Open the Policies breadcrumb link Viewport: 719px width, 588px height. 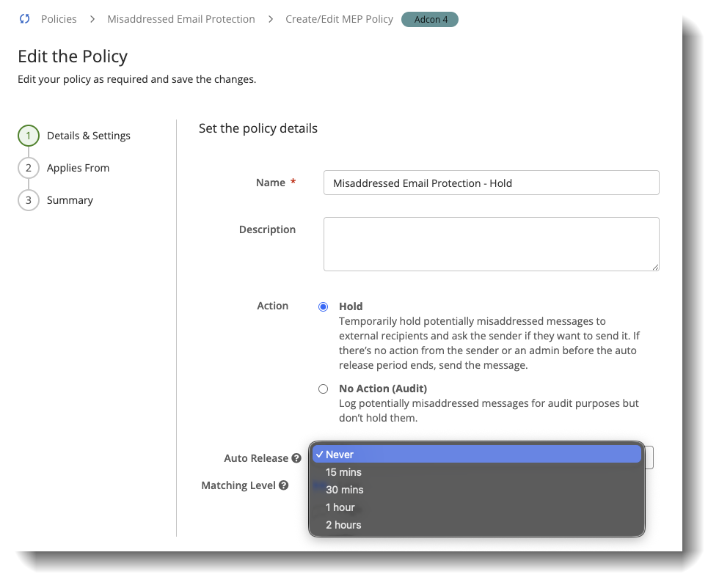(59, 19)
